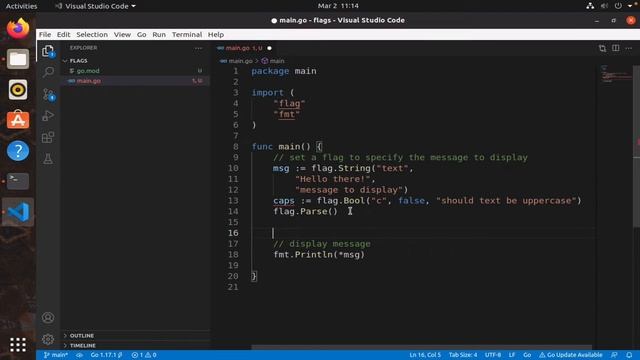Screen dimensions: 640x360
Task: Change Tab Size: 4 indentation setting
Action: click(463, 355)
